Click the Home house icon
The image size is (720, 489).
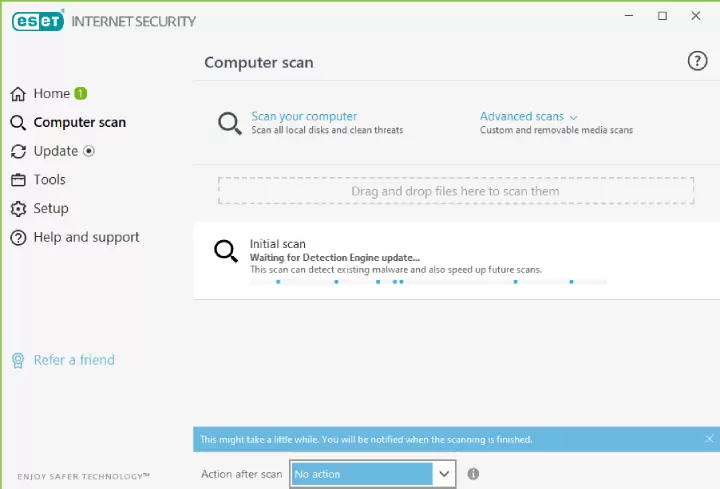coord(18,94)
